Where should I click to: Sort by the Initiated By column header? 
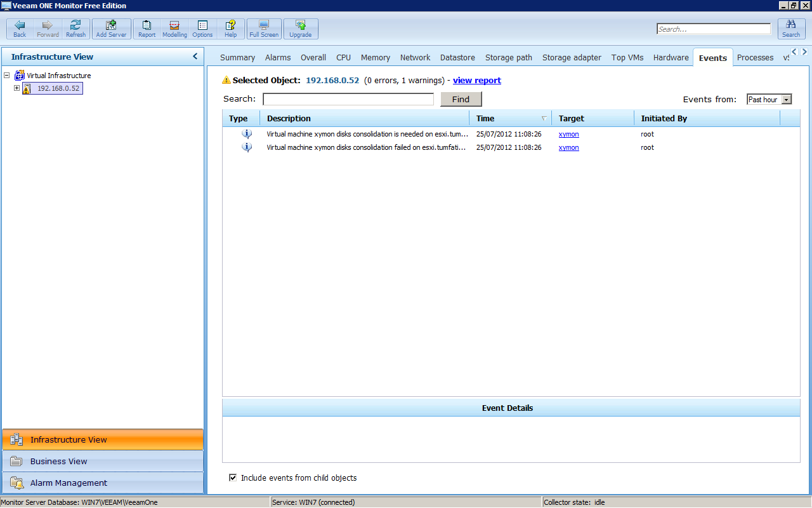point(707,118)
